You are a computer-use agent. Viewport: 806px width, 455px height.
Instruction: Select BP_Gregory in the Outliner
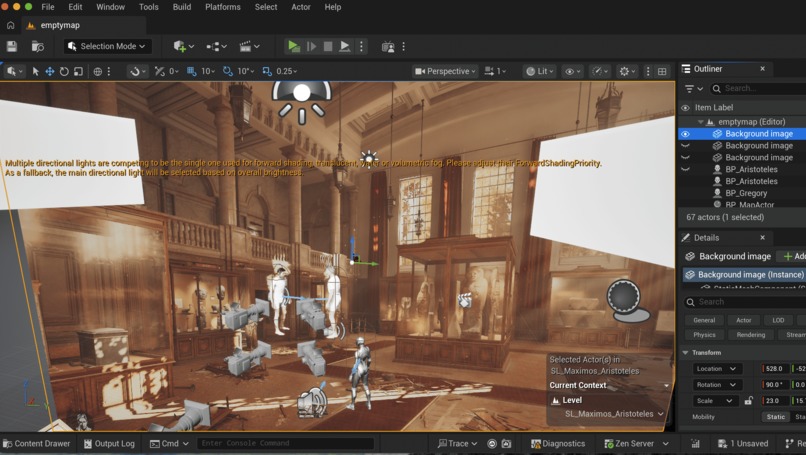click(746, 193)
